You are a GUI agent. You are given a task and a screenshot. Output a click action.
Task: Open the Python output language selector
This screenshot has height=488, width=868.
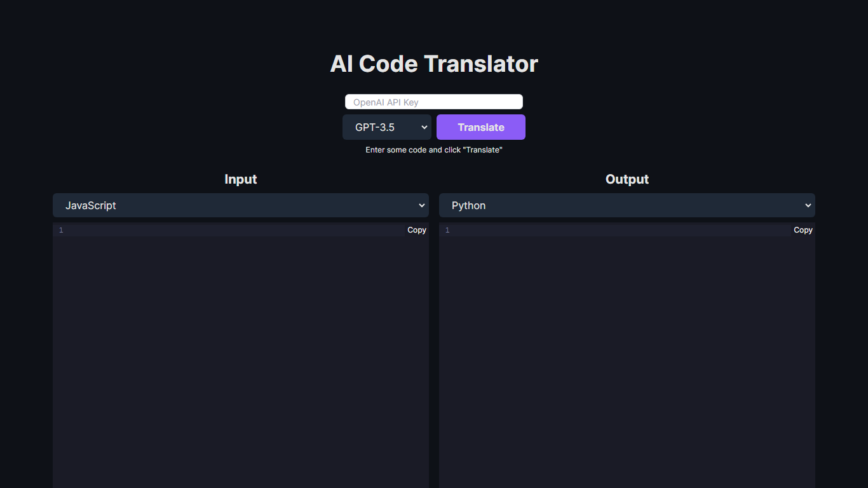pos(627,205)
